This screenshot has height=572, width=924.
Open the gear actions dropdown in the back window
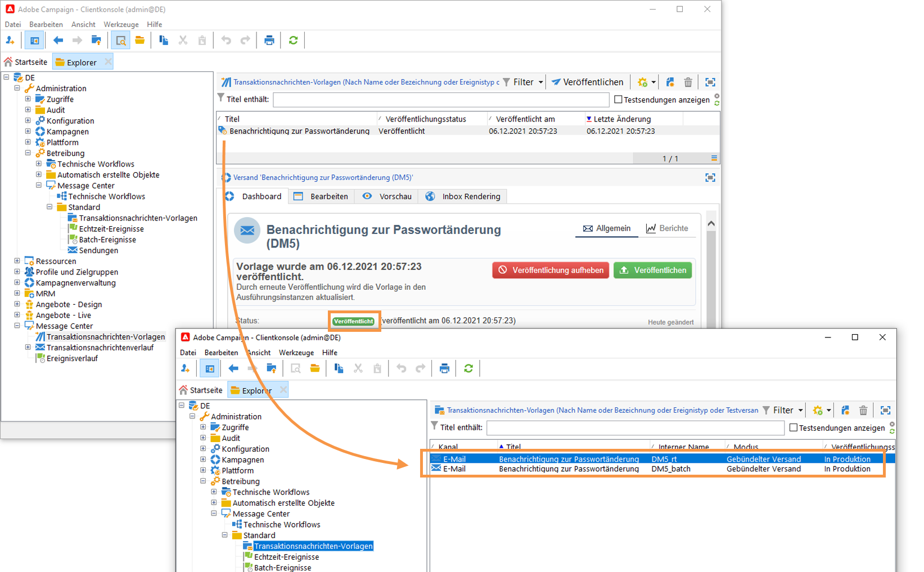click(646, 83)
